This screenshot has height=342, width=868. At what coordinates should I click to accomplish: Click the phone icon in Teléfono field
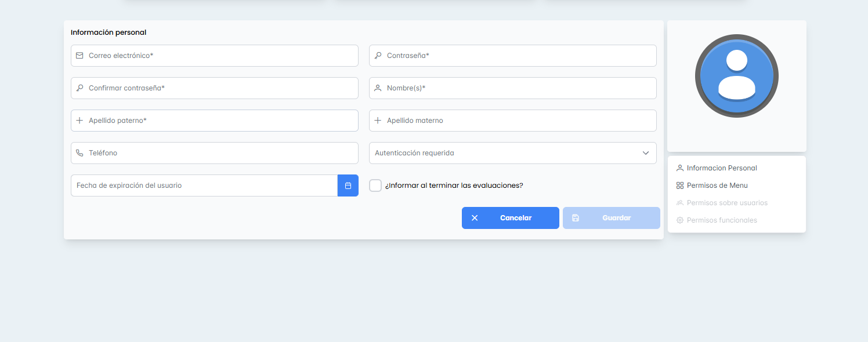(x=79, y=153)
